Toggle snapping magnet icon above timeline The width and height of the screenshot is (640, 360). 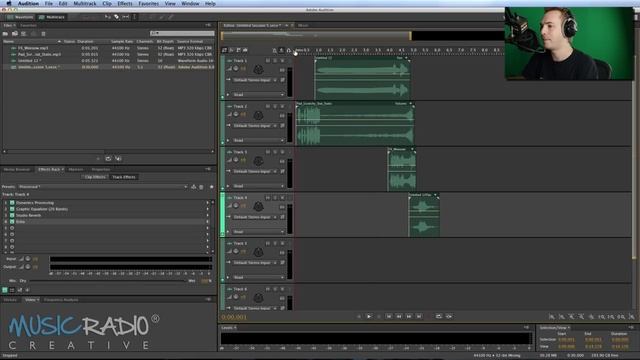tap(289, 50)
